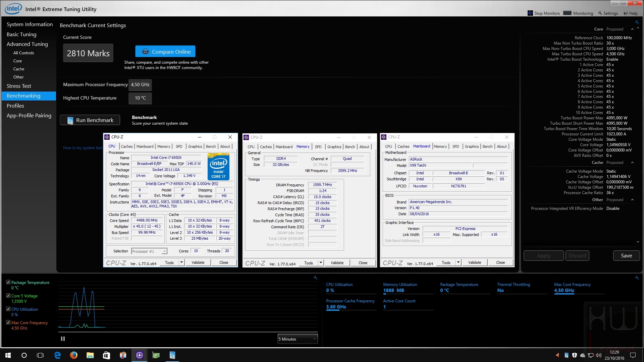Collapse the Core Proposed section

coord(633,29)
